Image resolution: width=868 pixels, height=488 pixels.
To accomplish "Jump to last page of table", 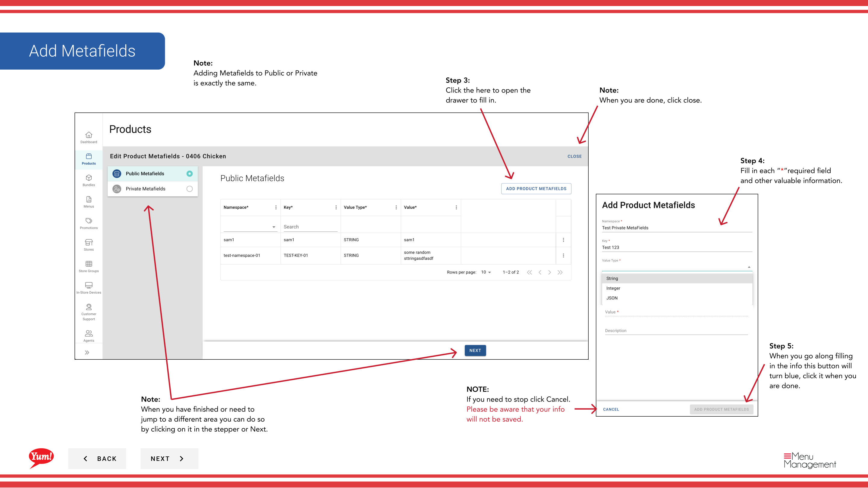I will point(560,272).
